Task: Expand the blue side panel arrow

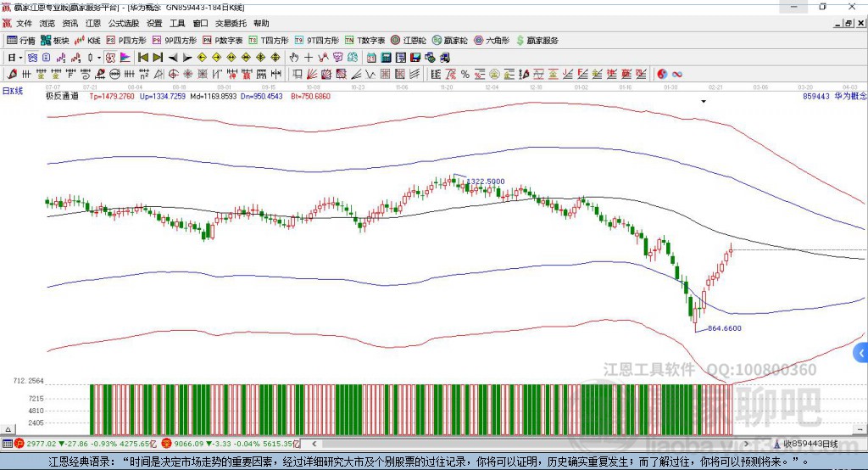Action: click(861, 353)
